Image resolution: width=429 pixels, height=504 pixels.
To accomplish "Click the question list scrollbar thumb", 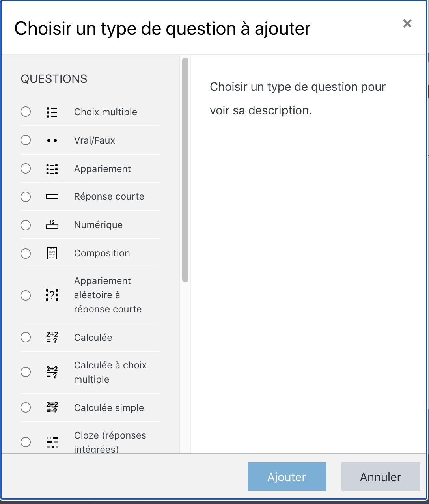I will coord(185,170).
